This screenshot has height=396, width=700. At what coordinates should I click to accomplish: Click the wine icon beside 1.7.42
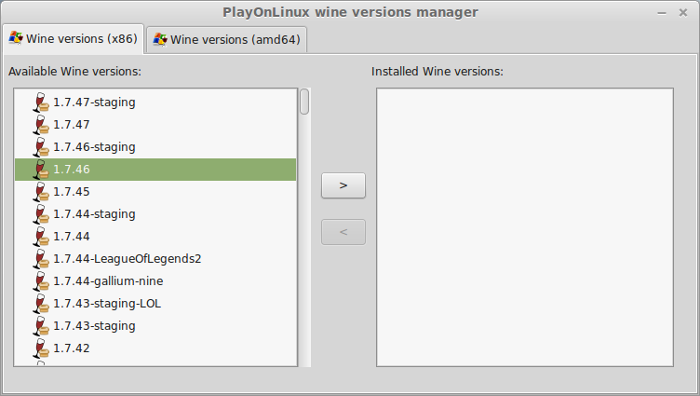coord(41,348)
